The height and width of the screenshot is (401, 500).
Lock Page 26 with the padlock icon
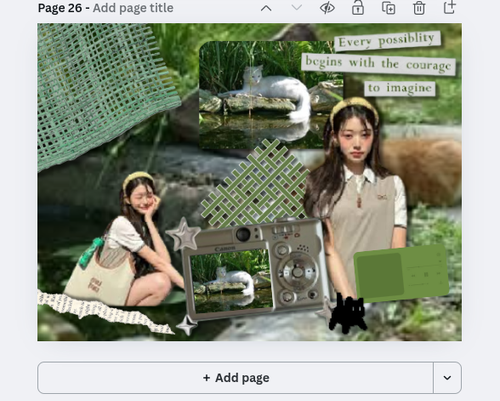coord(358,8)
